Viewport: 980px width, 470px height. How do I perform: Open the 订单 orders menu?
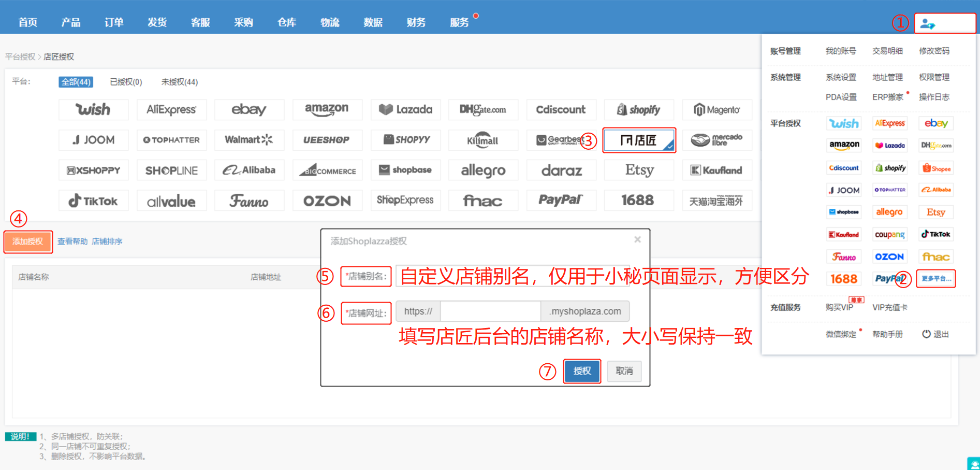tap(114, 22)
